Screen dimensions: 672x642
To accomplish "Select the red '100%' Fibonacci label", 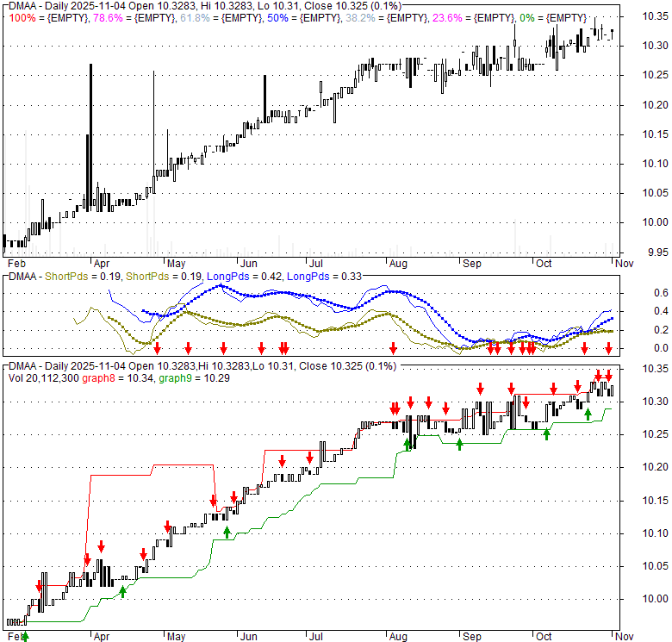I will click(22, 18).
